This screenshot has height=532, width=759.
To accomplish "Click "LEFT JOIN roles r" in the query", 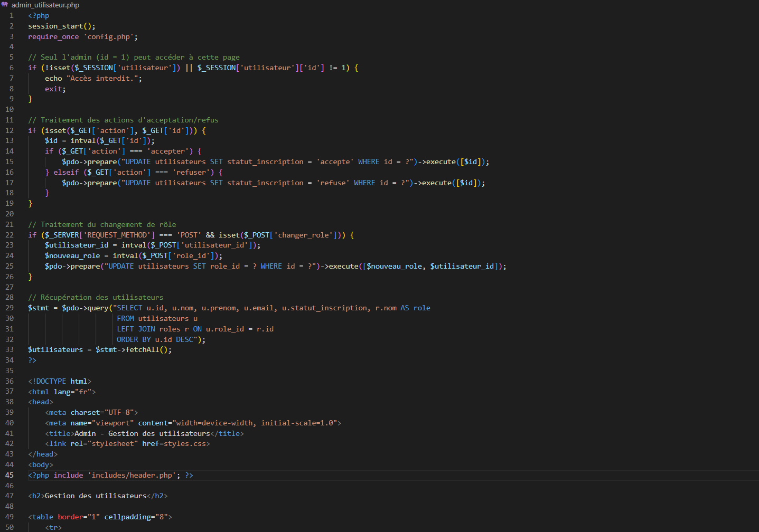I will point(153,329).
